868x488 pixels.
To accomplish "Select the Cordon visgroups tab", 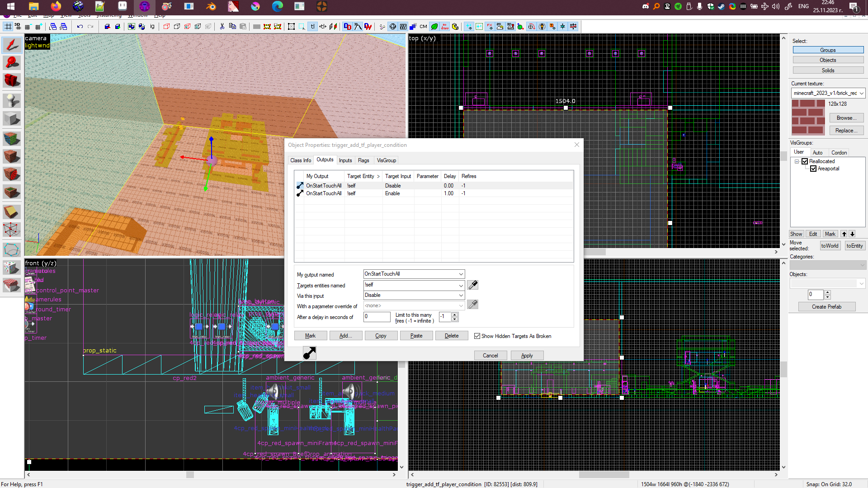I will point(839,153).
